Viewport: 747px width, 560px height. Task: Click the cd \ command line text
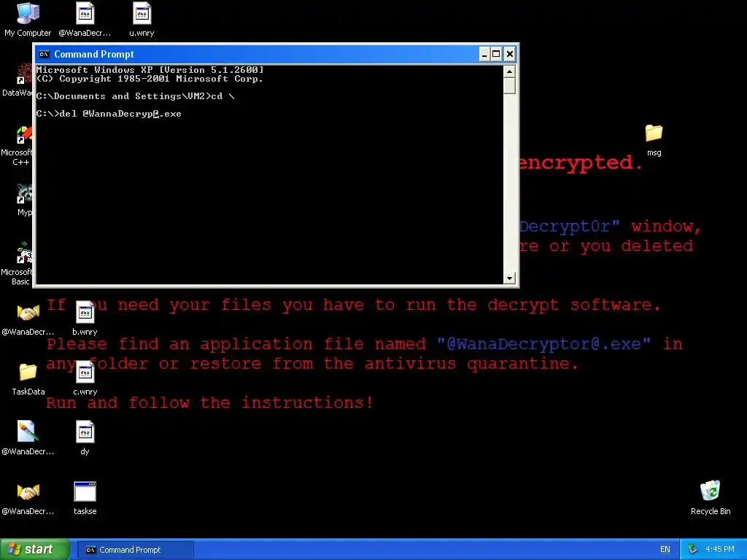[x=223, y=96]
